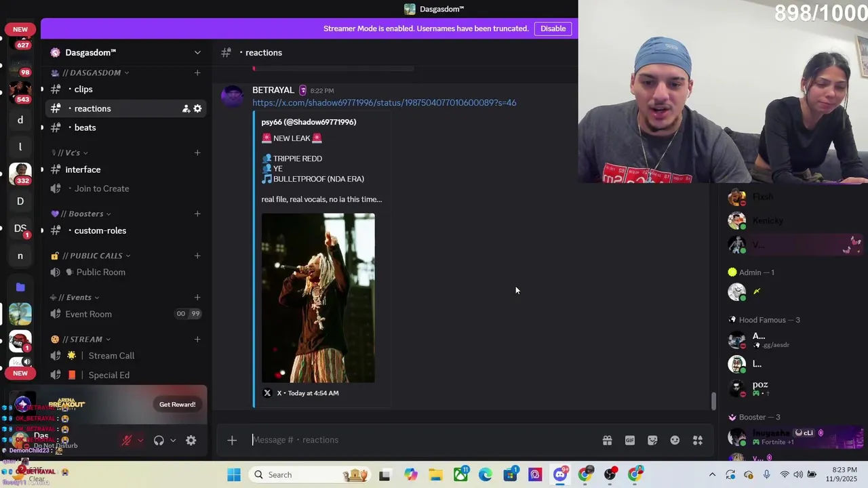This screenshot has width=868, height=488.
Task: Select the reactions channel
Action: tap(125, 108)
